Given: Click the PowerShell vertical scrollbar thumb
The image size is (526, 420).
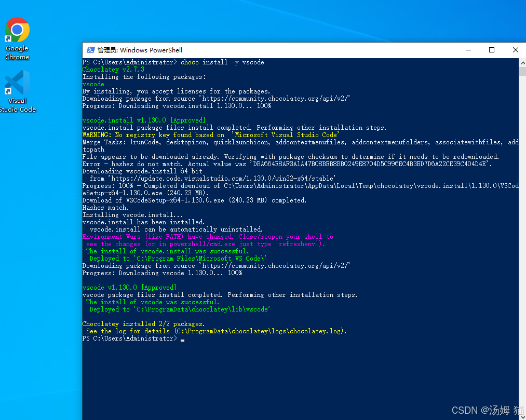Looking at the screenshot, I should click(522, 71).
